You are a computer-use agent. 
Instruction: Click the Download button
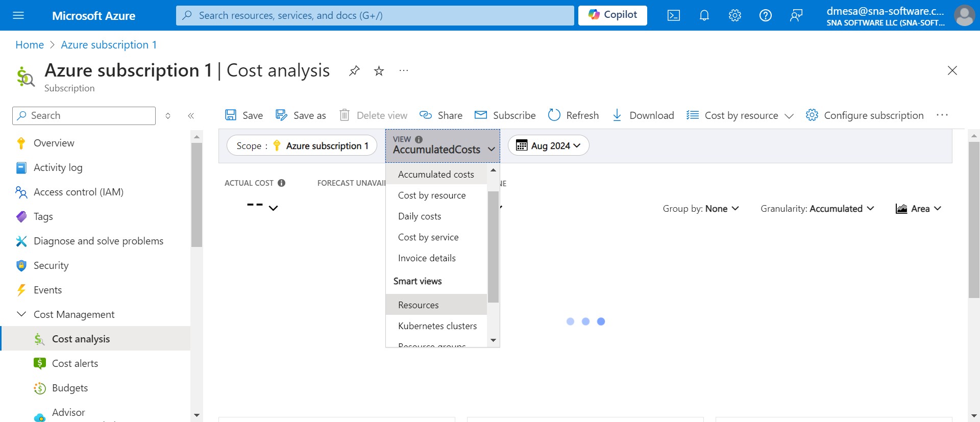pos(643,115)
